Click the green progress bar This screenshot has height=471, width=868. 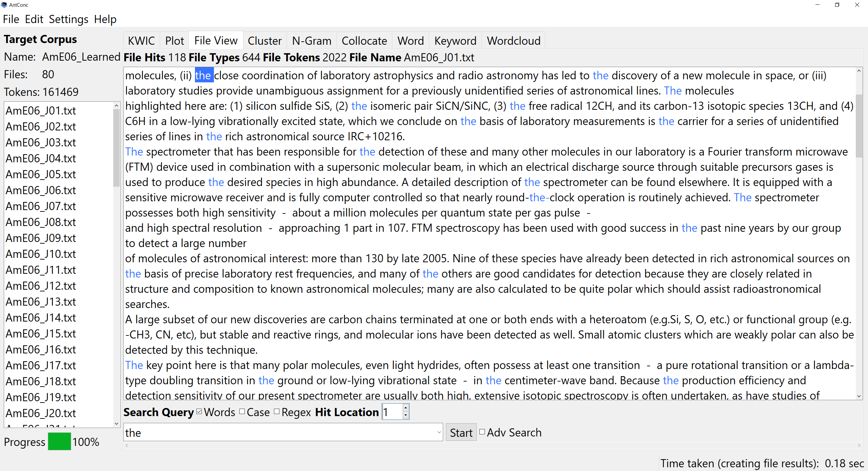(x=59, y=442)
